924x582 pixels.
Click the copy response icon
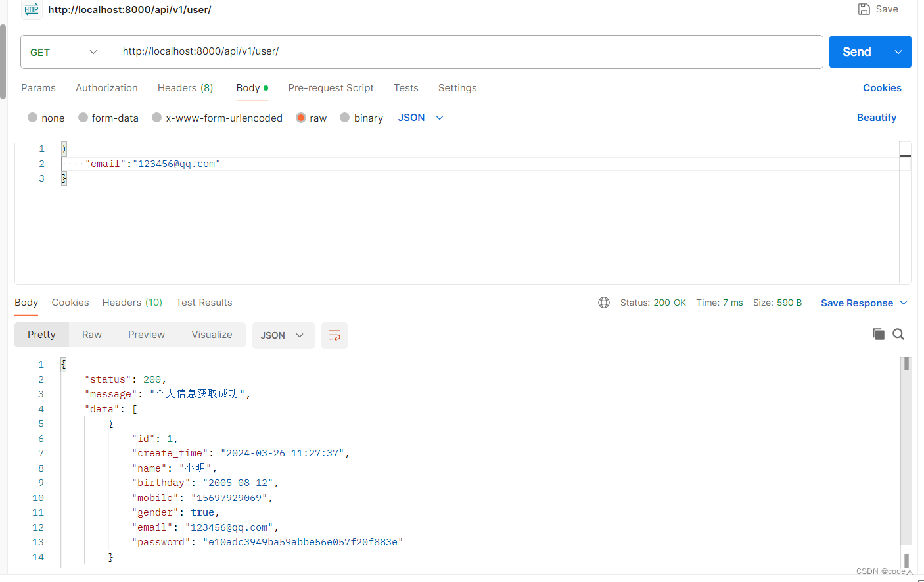pyautogui.click(x=879, y=334)
